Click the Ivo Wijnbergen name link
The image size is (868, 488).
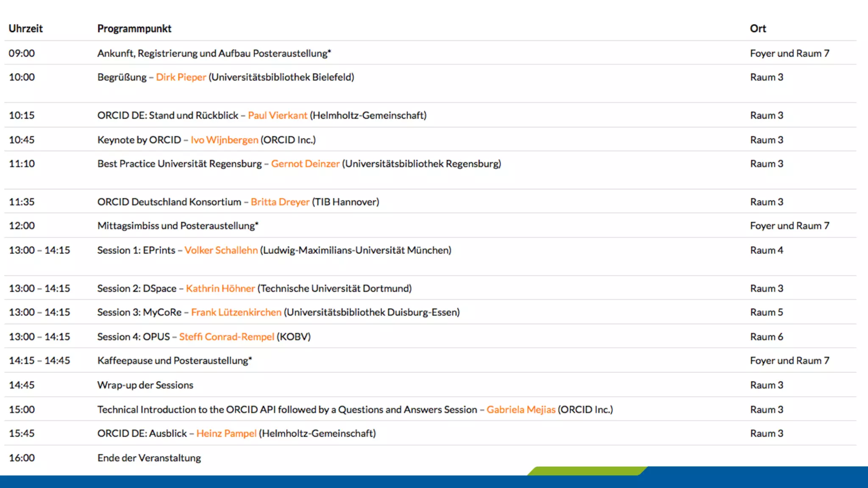click(x=224, y=140)
